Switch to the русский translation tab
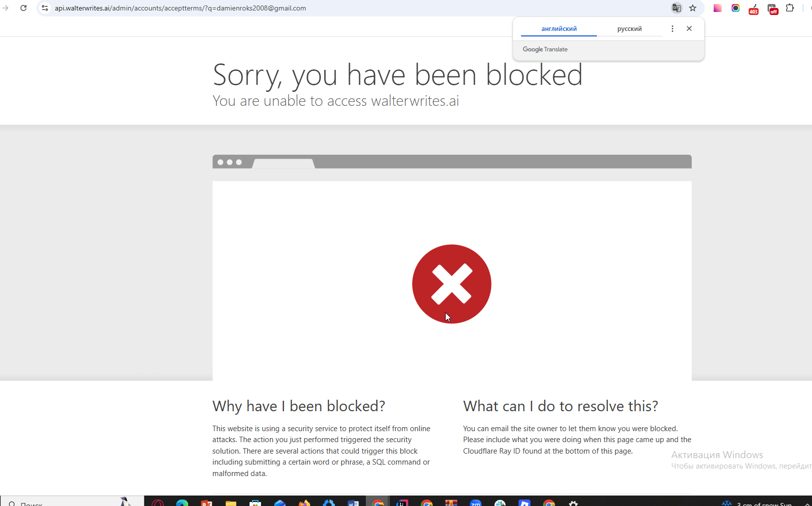Viewport: 812px width, 506px height. [x=629, y=29]
